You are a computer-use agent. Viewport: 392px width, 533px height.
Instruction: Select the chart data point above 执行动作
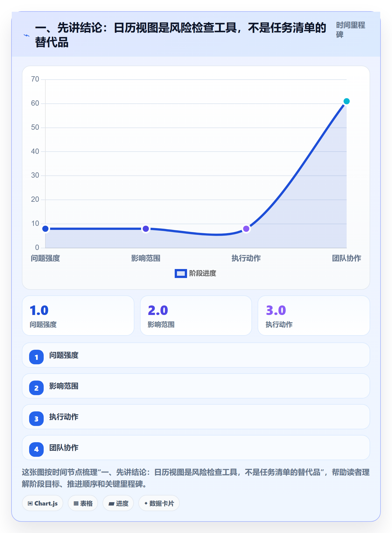(246, 229)
